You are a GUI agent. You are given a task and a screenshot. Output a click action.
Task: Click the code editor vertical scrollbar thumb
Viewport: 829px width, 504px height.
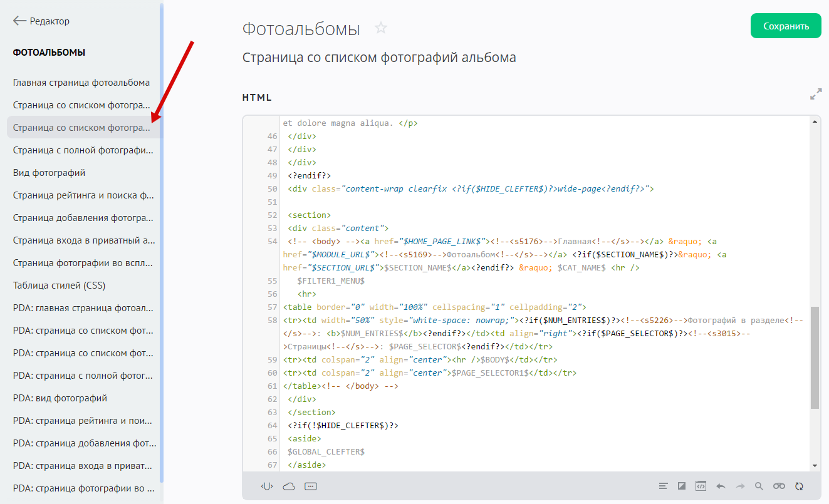815,357
